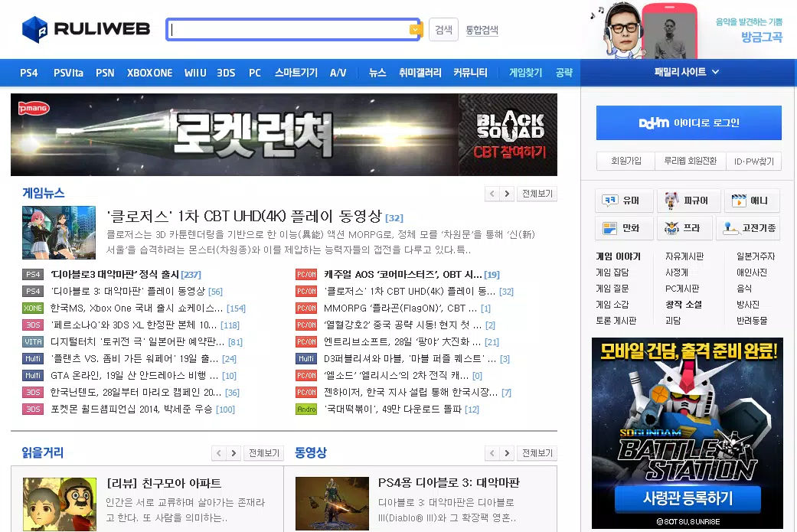797x532 pixels.
Task: Open the 피규어 category icon button
Action: pyautogui.click(x=689, y=201)
